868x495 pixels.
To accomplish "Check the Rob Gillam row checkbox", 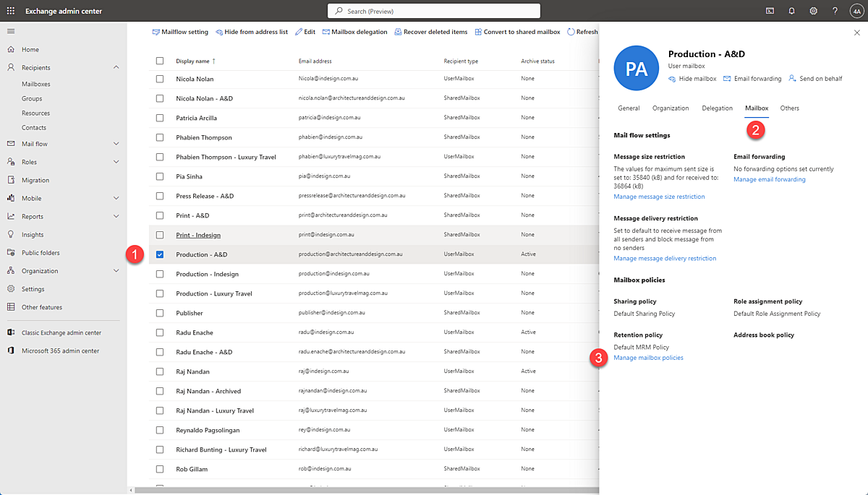I will coord(160,469).
